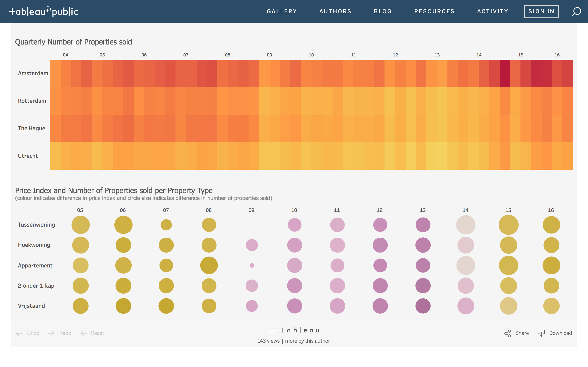Open the Authors menu item
The width and height of the screenshot is (588, 367).
click(335, 11)
